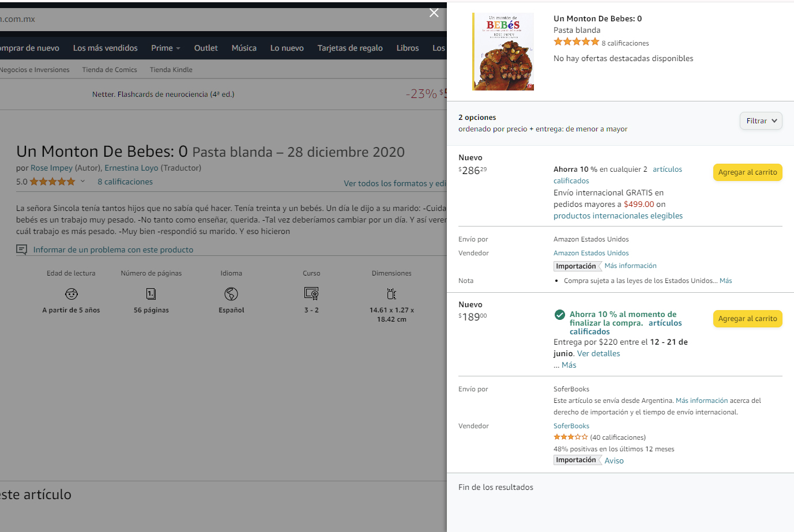
Task: Click the page count document icon
Action: coord(151,294)
